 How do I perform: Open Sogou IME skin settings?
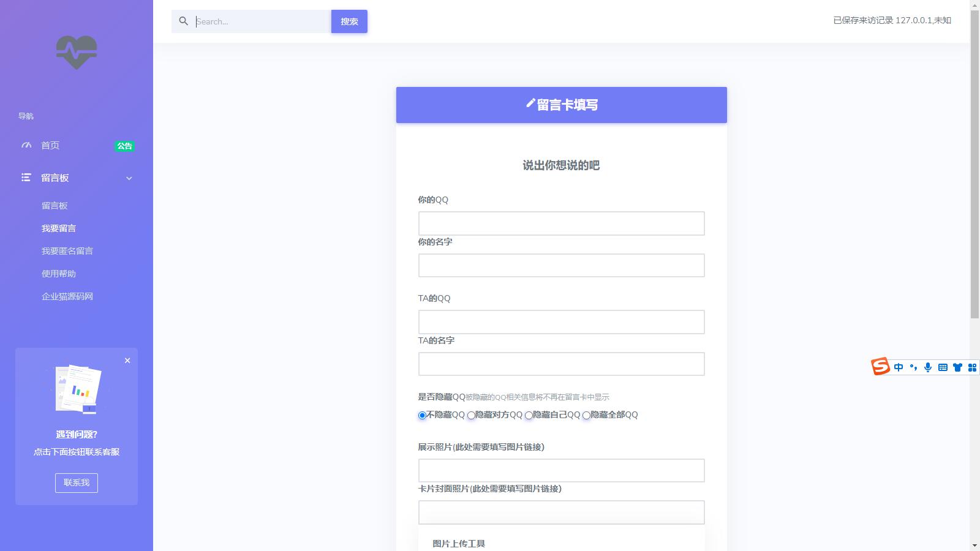957,367
